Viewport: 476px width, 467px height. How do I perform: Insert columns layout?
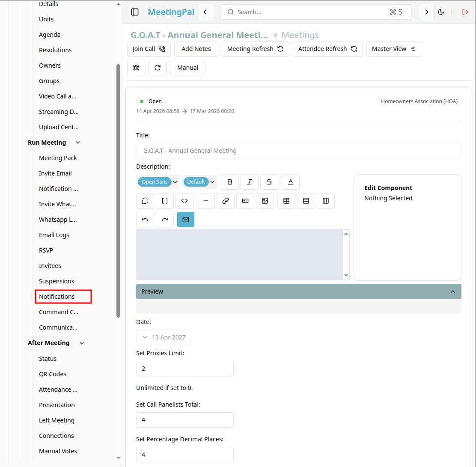326,201
